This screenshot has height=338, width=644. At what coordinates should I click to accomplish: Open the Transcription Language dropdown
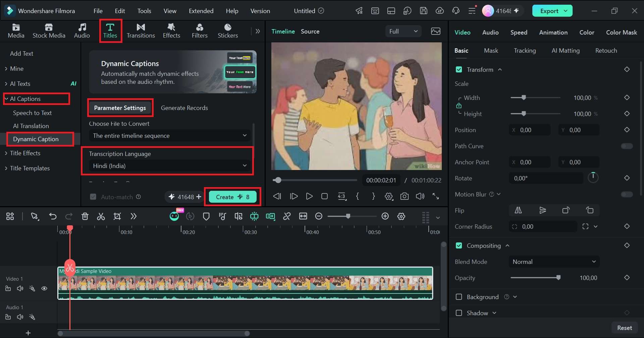(x=170, y=166)
